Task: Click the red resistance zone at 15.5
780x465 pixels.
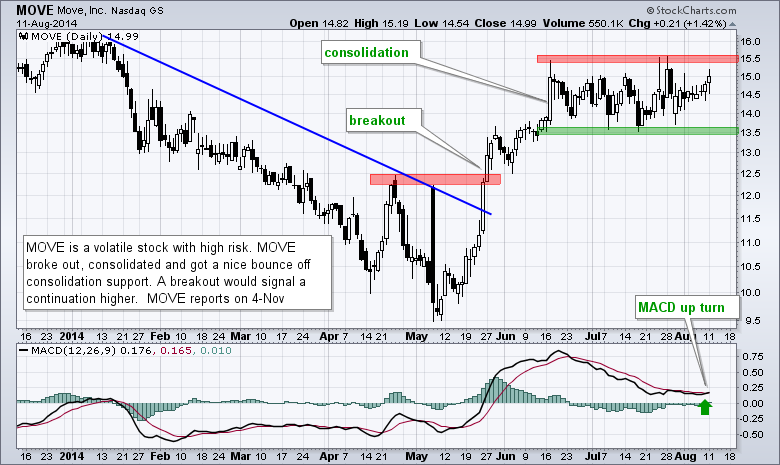Action: pos(638,59)
